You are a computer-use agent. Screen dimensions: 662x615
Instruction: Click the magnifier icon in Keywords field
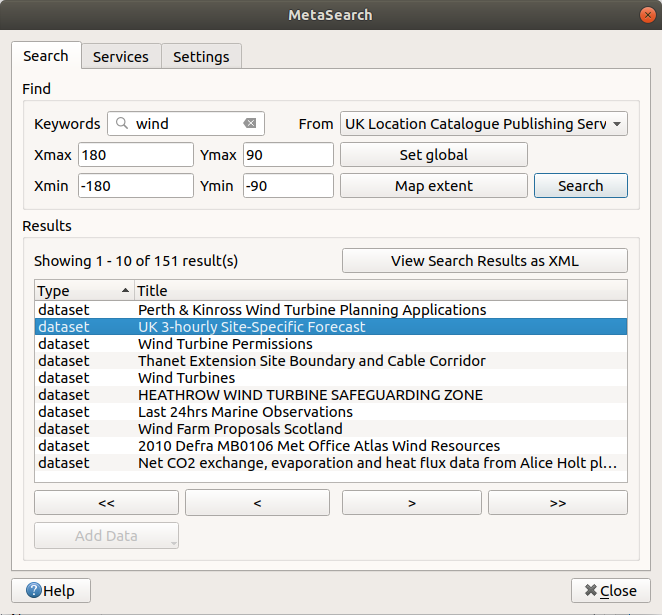coord(122,124)
